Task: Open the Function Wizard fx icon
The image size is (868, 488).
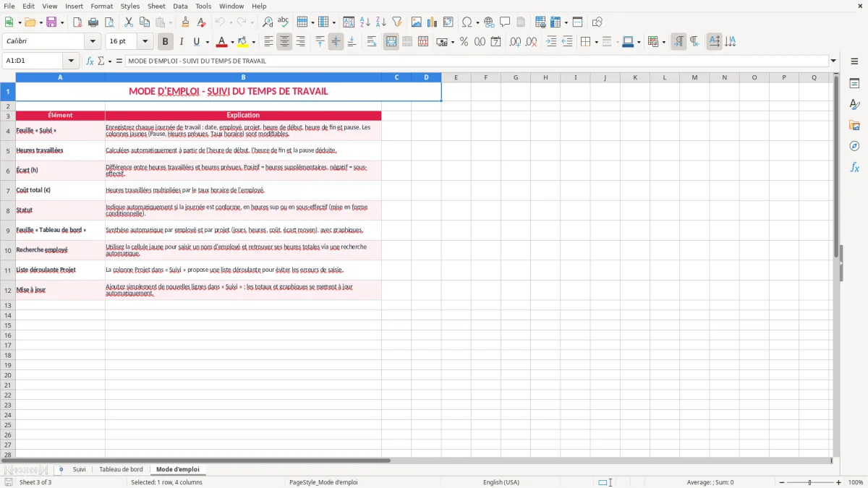Action: [90, 61]
